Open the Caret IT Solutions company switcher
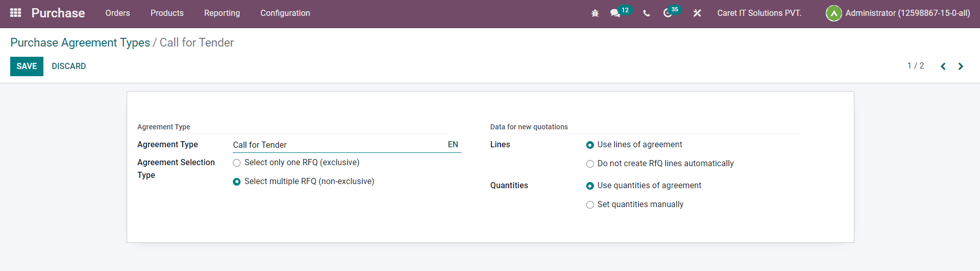The image size is (980, 271). [759, 13]
